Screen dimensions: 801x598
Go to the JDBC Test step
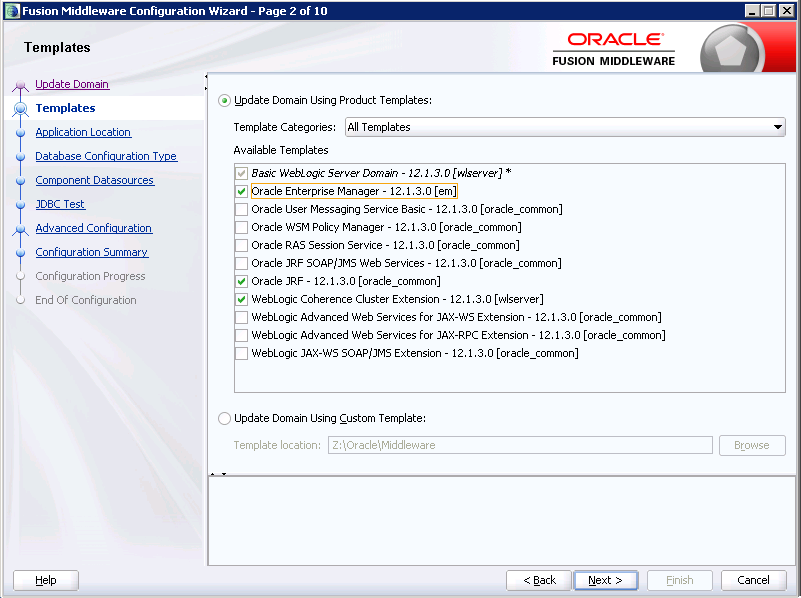pos(60,204)
